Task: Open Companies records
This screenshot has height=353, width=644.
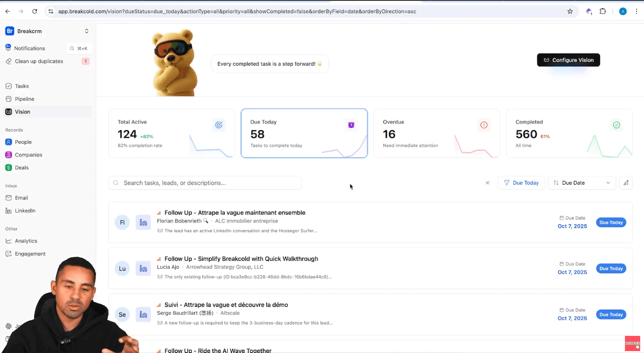Action: tap(29, 155)
